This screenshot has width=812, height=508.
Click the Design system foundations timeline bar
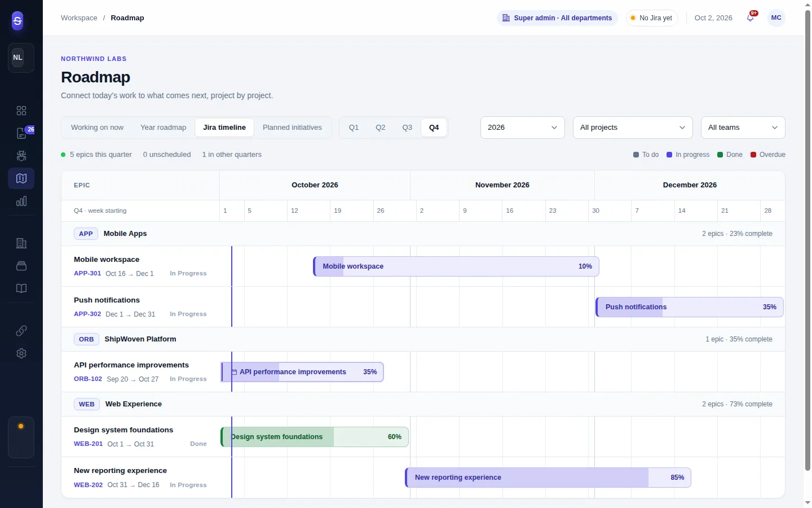[x=315, y=437]
